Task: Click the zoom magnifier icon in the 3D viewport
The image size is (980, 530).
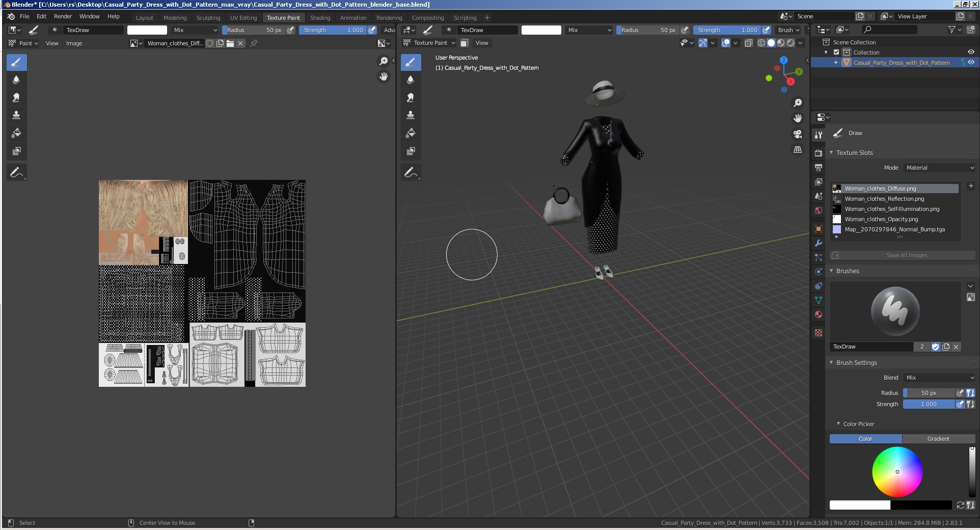Action: click(798, 103)
